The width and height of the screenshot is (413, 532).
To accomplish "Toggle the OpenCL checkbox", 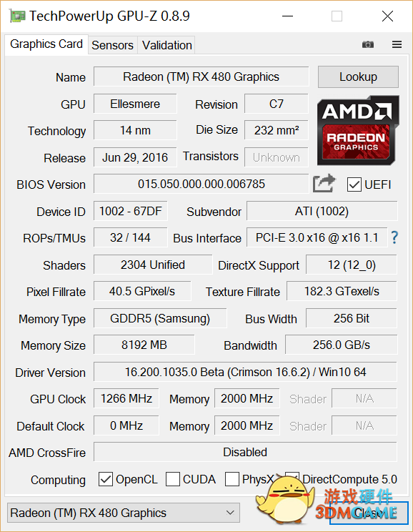I will tap(106, 479).
